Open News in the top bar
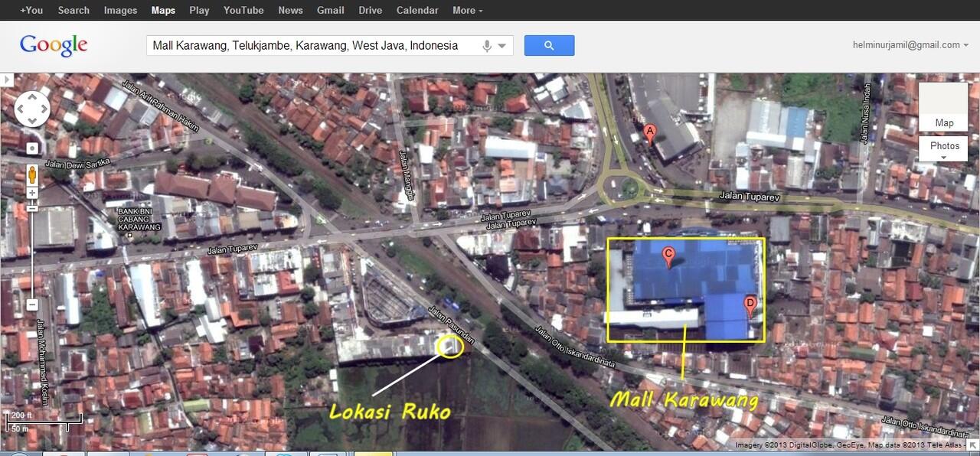This screenshot has width=980, height=456. pyautogui.click(x=290, y=10)
